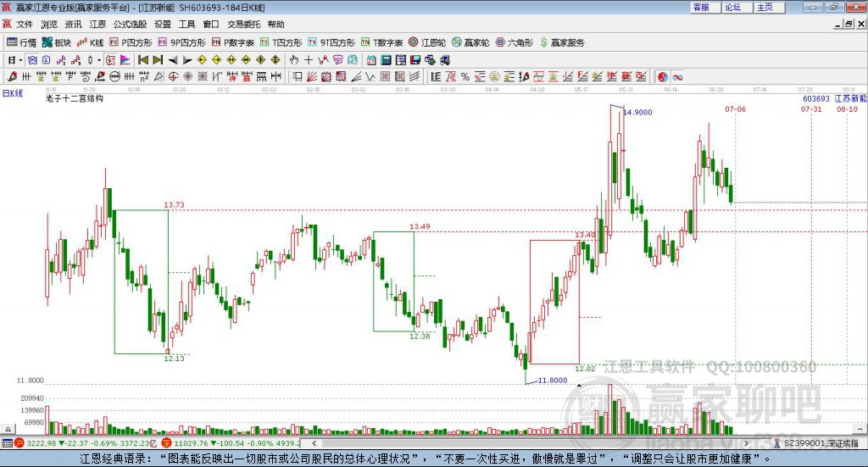Open the 六角形 hexagon tool
This screenshot has width=868, height=467.
(515, 42)
